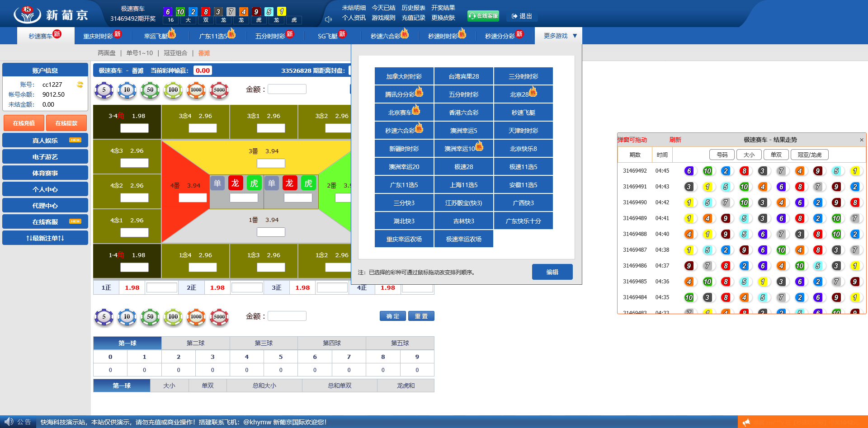Pick the 5000 chip in lower chip row
The height and width of the screenshot is (428, 868).
click(219, 317)
